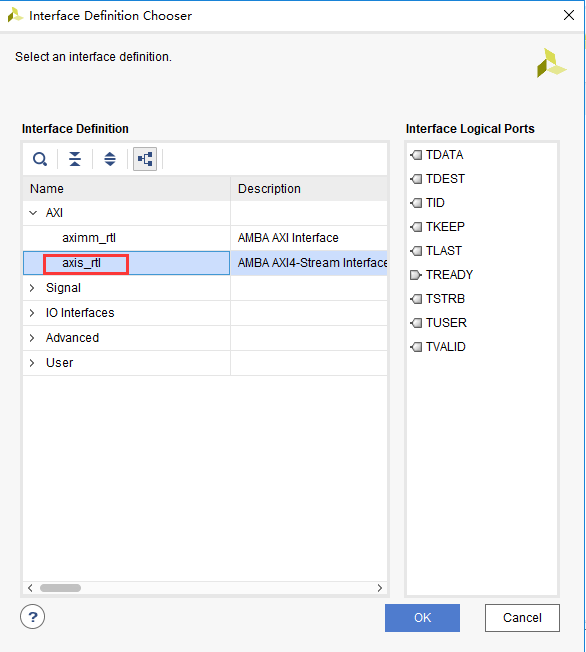Expand the Advanced category
The image size is (586, 652).
coord(32,338)
